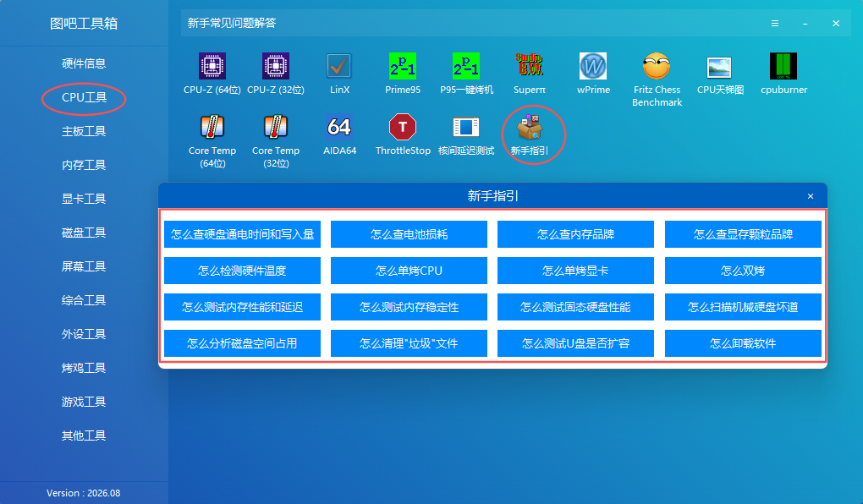This screenshot has width=863, height=504.
Task: Open the LinX checkmark icon
Action: tap(339, 66)
